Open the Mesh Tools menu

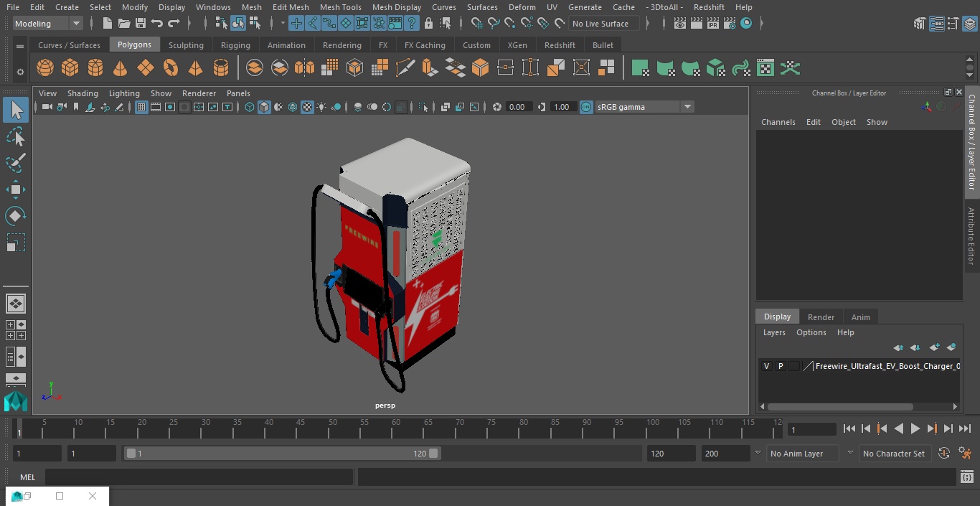[340, 7]
